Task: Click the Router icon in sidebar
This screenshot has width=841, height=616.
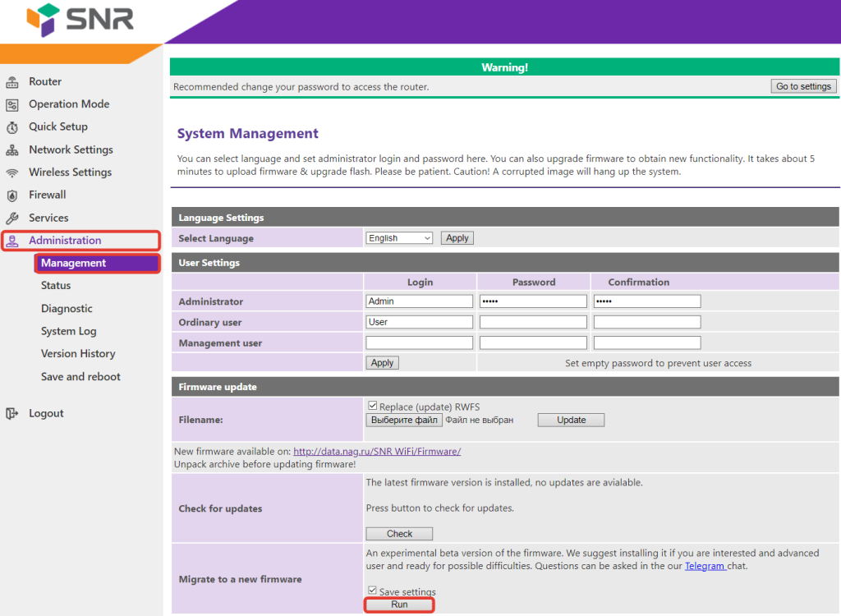Action: [x=11, y=82]
